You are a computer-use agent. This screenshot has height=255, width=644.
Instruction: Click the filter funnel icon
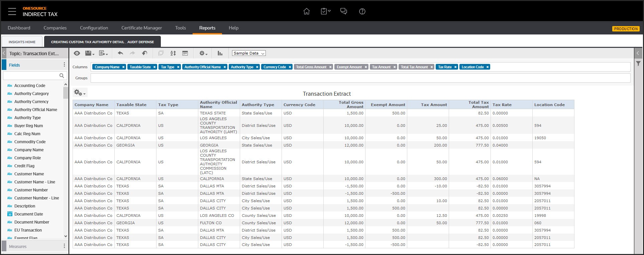(x=638, y=63)
